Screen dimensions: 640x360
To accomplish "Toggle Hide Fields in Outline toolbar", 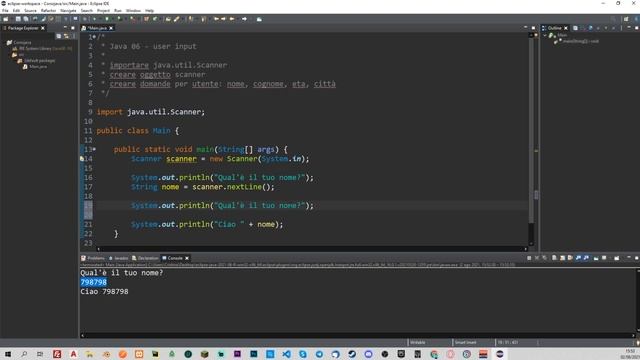I will click(x=590, y=28).
